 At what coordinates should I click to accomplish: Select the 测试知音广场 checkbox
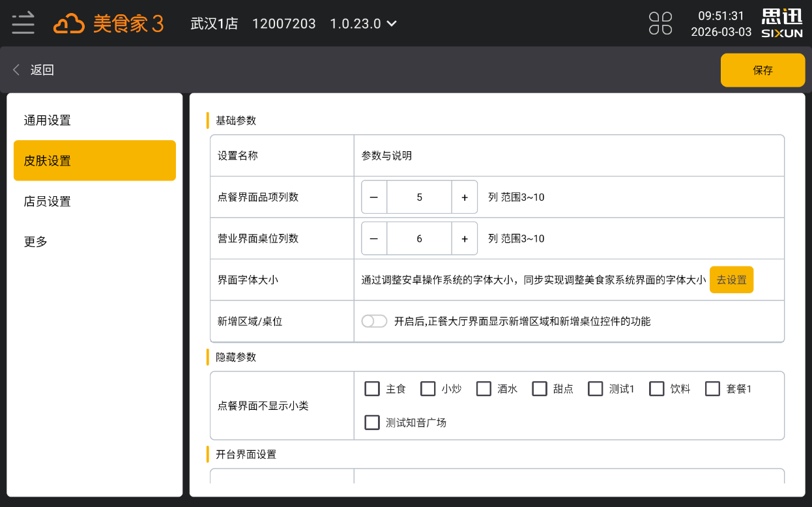coord(372,422)
